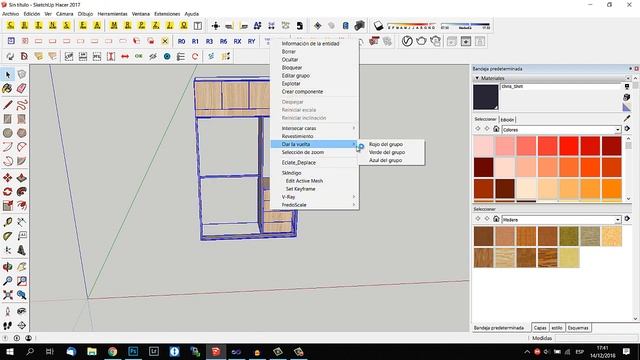Pick the Paint Bucket tool
Image resolution: width=640 pixels, height=360 pixels.
pos(7,88)
